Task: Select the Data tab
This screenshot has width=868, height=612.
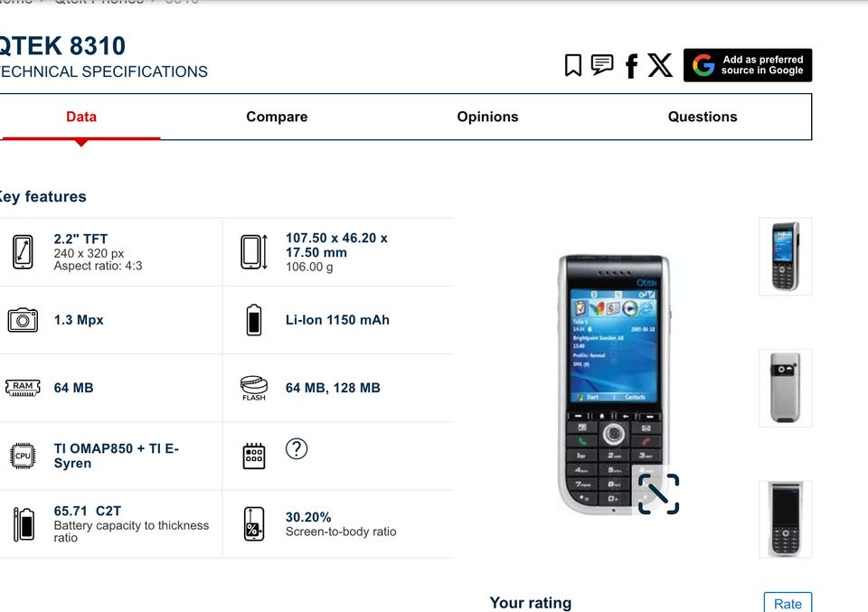Action: click(81, 117)
